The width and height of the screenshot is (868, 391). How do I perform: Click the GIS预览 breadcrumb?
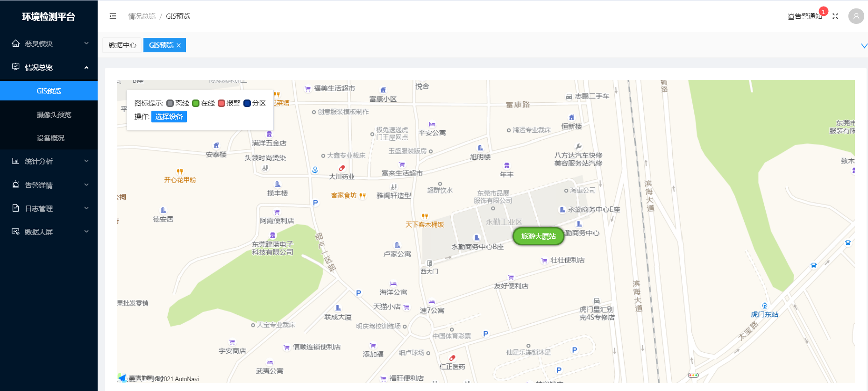click(x=178, y=16)
